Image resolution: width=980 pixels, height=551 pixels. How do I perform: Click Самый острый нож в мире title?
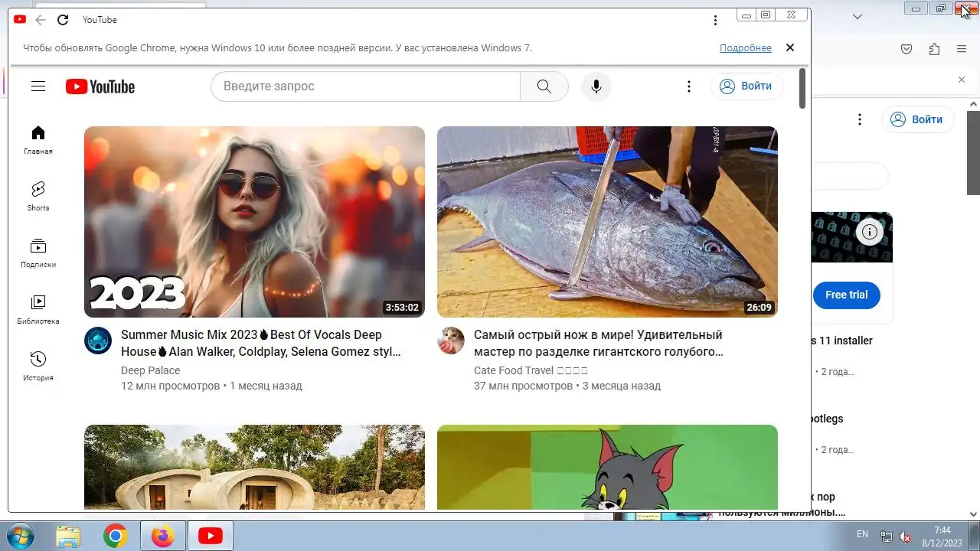point(599,344)
